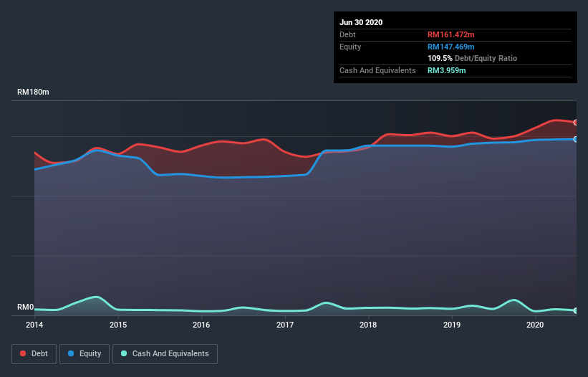Click the red Debt endpoint marker

click(x=576, y=123)
